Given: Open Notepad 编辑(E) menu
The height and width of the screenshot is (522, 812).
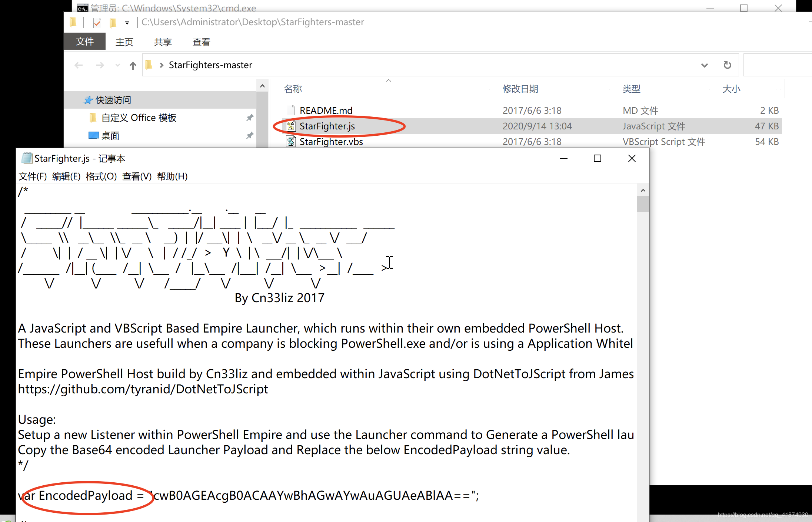Looking at the screenshot, I should (x=66, y=176).
